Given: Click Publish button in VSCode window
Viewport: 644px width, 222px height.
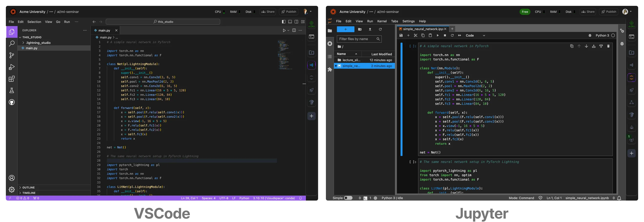Looking at the screenshot, I should [289, 12].
